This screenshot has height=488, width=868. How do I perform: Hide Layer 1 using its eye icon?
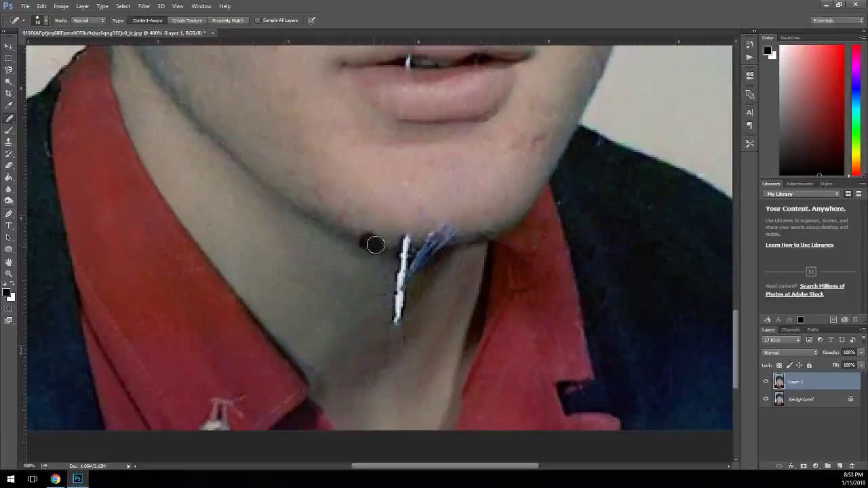[766, 382]
